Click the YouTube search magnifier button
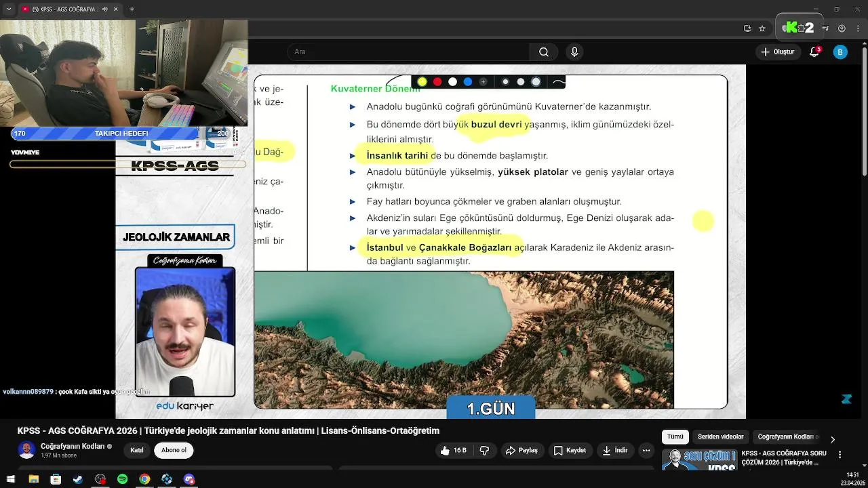This screenshot has height=488, width=868. pos(544,52)
